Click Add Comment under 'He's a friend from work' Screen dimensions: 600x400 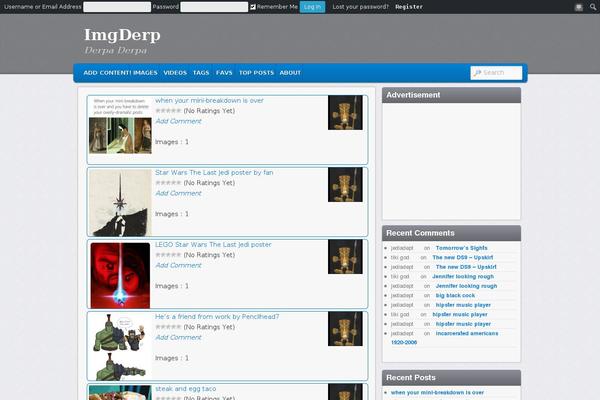(178, 337)
